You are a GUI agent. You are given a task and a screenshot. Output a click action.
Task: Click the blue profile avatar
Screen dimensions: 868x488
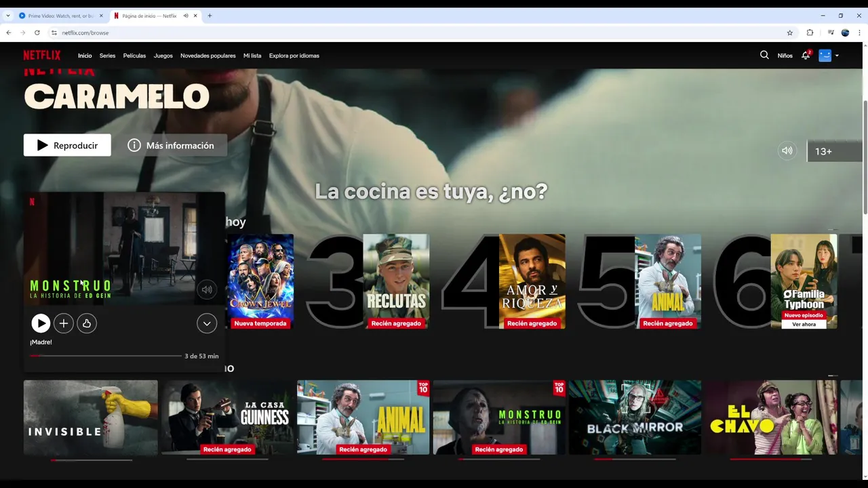825,56
